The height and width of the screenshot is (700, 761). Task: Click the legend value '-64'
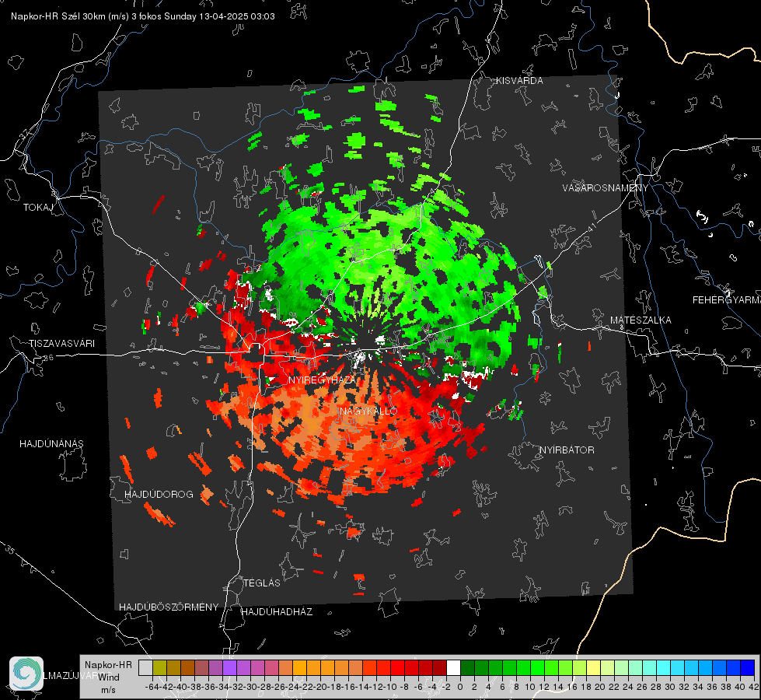click(x=151, y=687)
